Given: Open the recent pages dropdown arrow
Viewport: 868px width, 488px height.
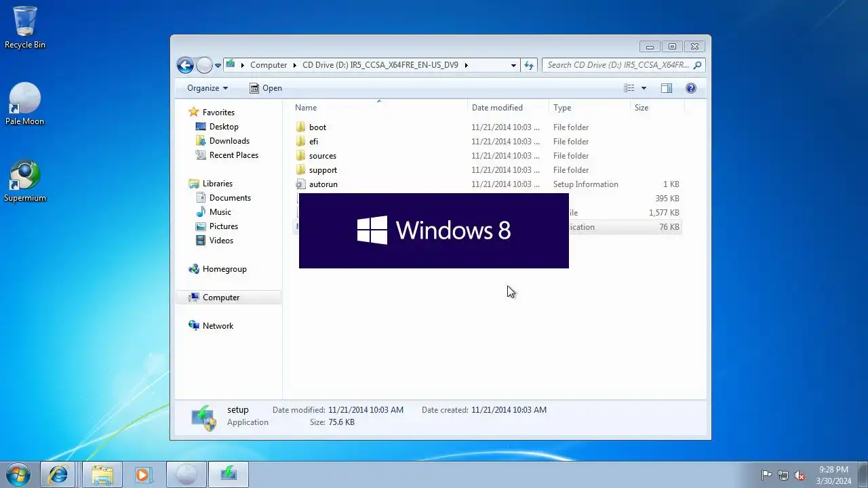Looking at the screenshot, I should [218, 66].
